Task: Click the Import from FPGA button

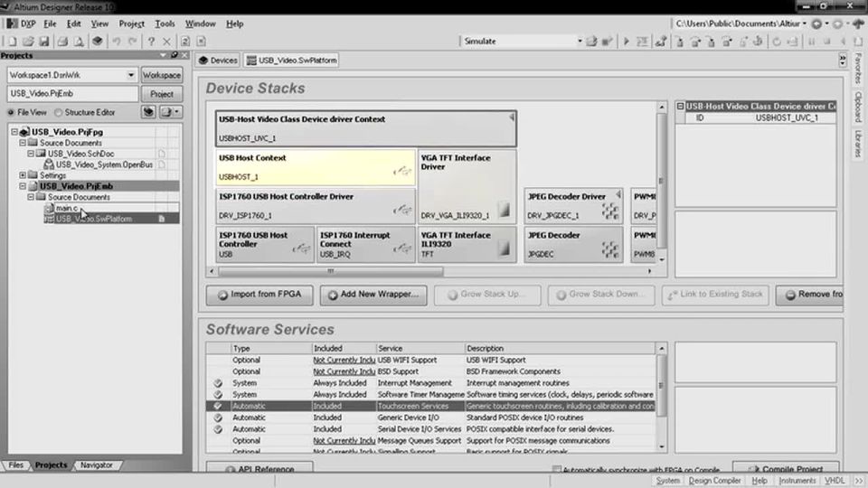Action: pyautogui.click(x=259, y=295)
